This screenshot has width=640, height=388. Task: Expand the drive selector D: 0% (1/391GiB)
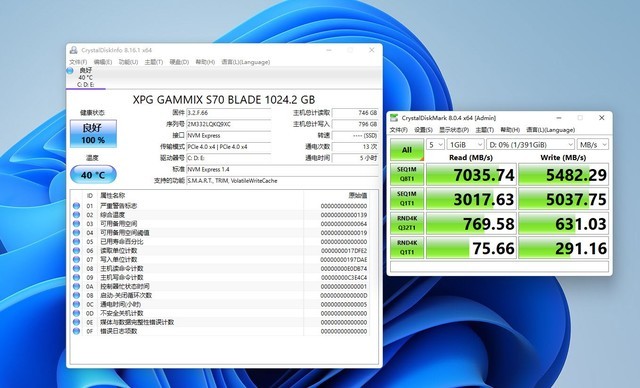tap(531, 144)
